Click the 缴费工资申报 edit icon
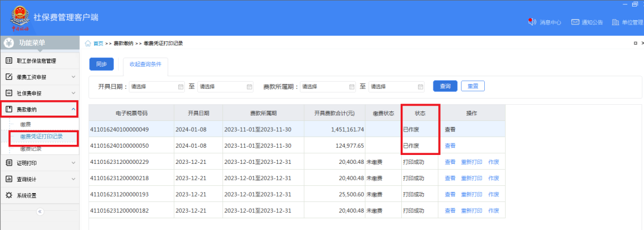The image size is (644, 230). coord(10,77)
